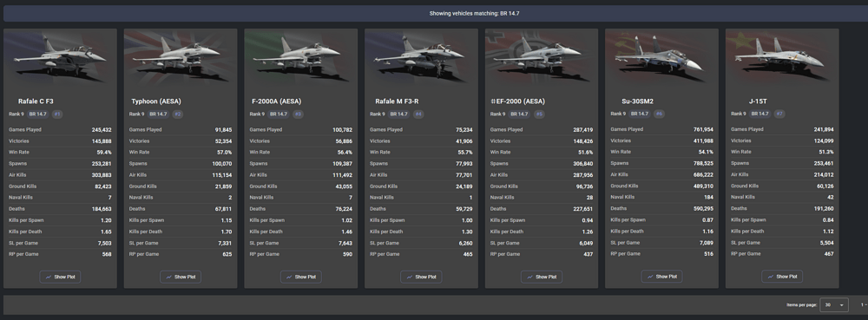Show plot for Rafale C F3
The image size is (868, 320).
pyautogui.click(x=61, y=277)
